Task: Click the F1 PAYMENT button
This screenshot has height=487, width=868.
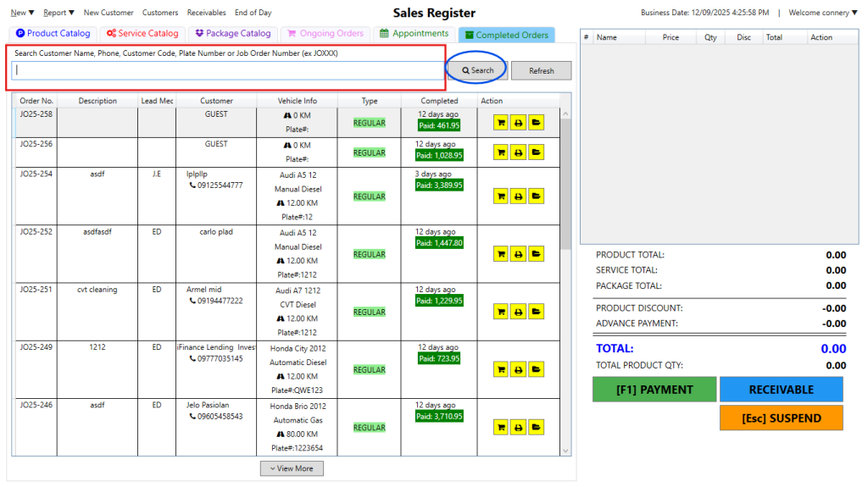Action: [x=654, y=390]
